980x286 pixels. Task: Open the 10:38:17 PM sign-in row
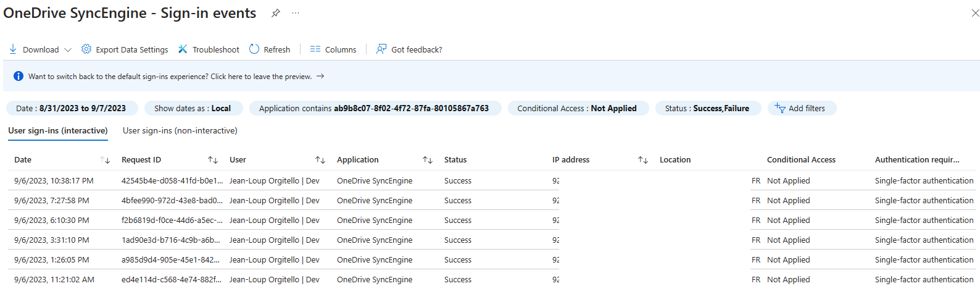coord(494,180)
